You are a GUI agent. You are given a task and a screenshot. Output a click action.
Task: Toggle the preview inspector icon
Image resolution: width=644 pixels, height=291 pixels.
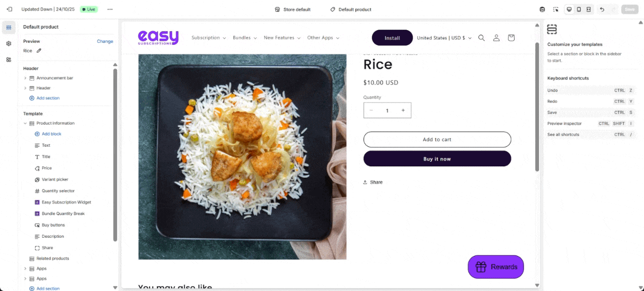[555, 10]
